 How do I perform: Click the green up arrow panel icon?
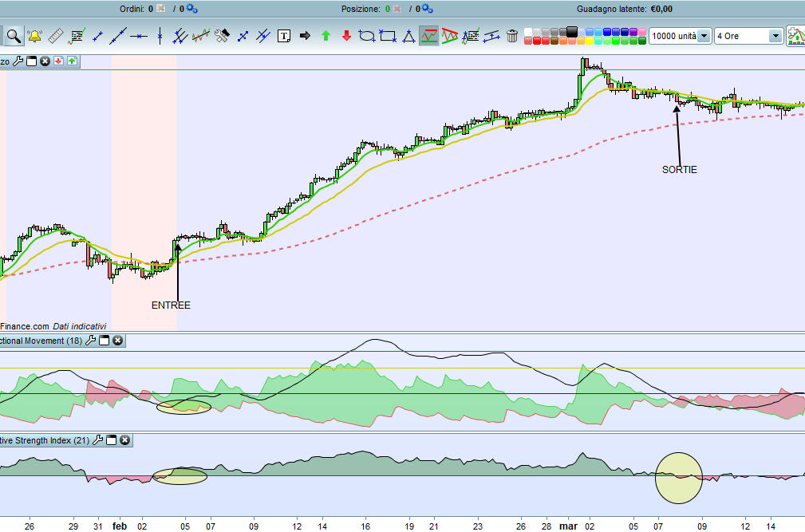[72, 61]
